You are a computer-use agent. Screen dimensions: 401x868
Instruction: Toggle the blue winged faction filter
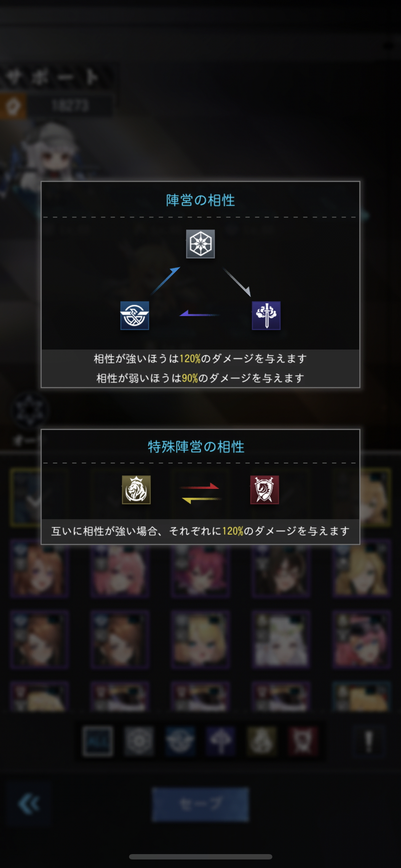coord(180,741)
